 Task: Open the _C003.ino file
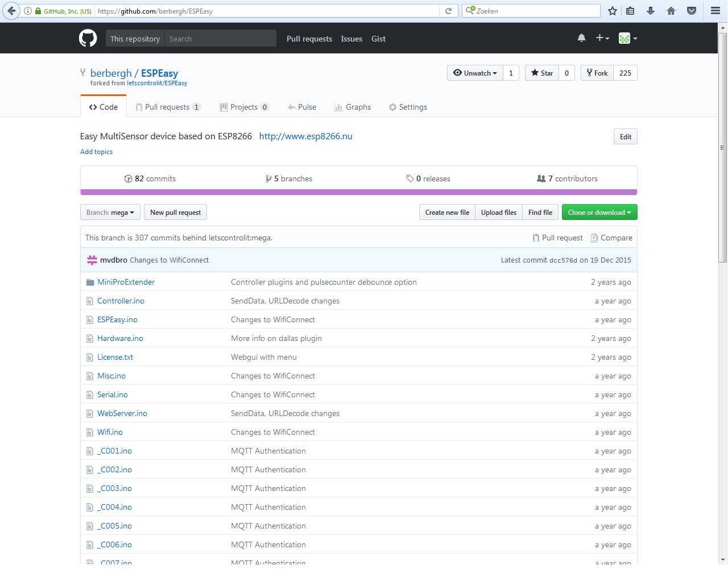[114, 489]
